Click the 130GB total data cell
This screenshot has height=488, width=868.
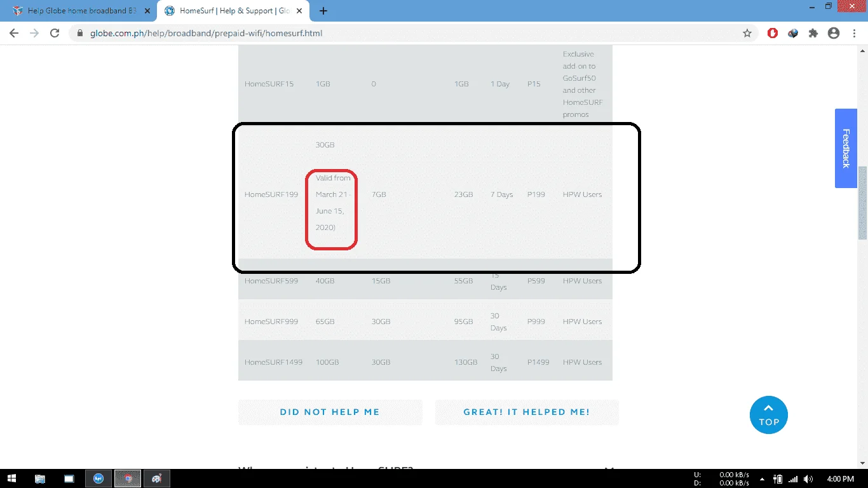coord(466,362)
